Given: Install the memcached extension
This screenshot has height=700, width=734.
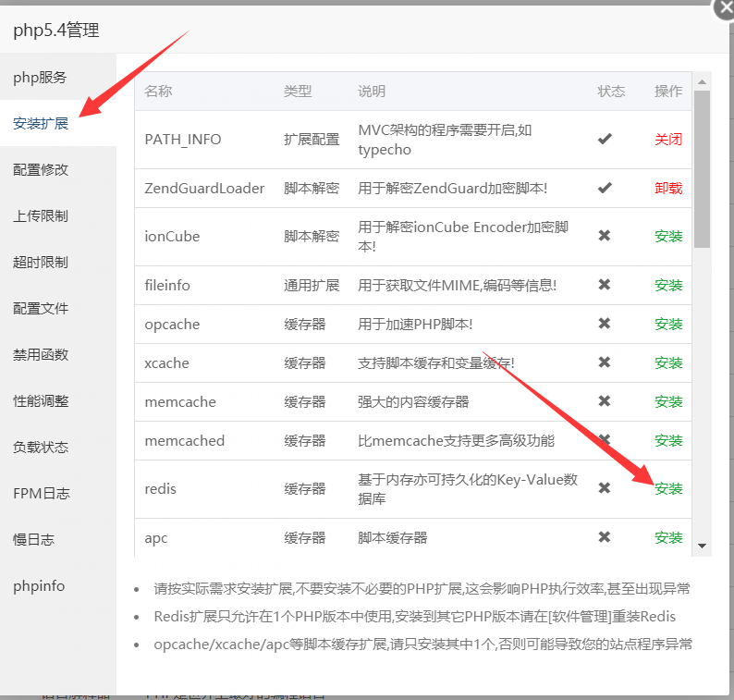Looking at the screenshot, I should click(668, 440).
